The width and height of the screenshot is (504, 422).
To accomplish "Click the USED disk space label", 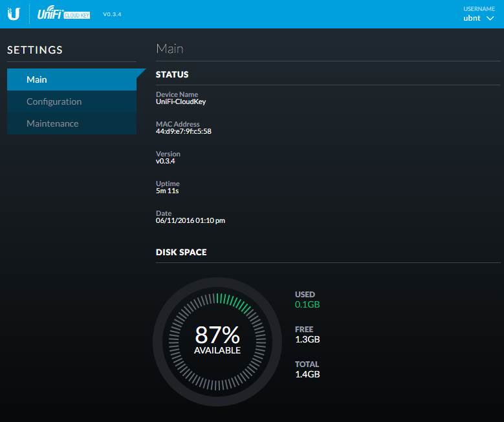I will [305, 295].
